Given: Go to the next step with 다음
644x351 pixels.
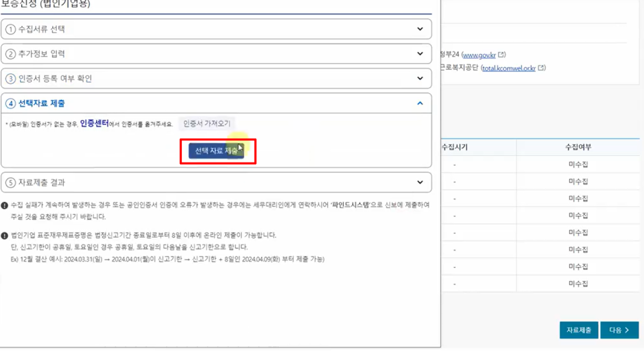Looking at the screenshot, I should [x=619, y=330].
